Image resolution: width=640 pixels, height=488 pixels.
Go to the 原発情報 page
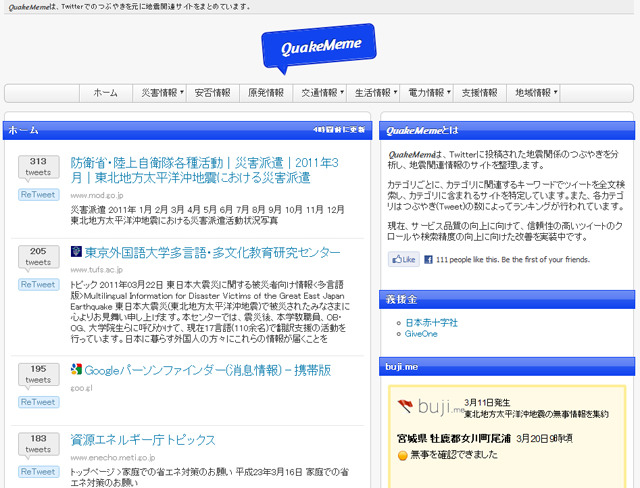point(266,93)
